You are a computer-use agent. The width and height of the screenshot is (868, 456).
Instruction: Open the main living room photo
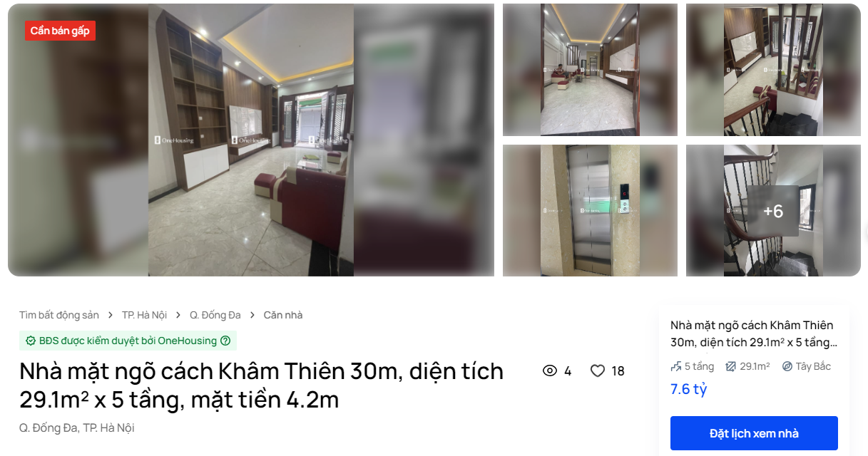coord(251,140)
